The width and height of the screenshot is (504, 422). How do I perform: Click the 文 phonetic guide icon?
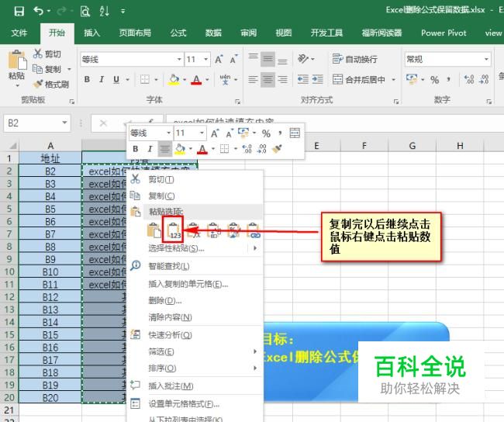(225, 79)
